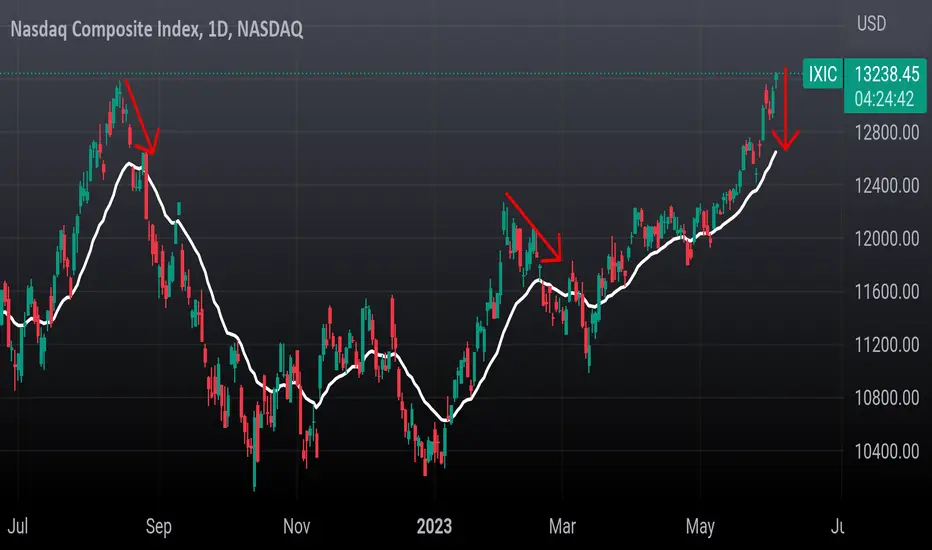Click the 12400.00 price axis label

coord(887,186)
